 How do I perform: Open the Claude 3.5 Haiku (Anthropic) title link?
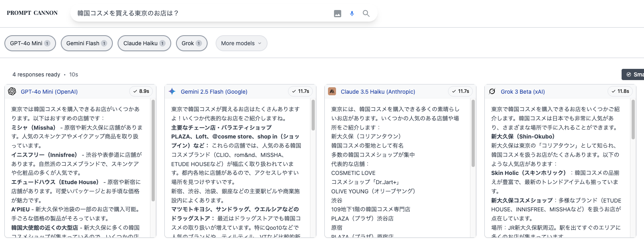(x=378, y=92)
